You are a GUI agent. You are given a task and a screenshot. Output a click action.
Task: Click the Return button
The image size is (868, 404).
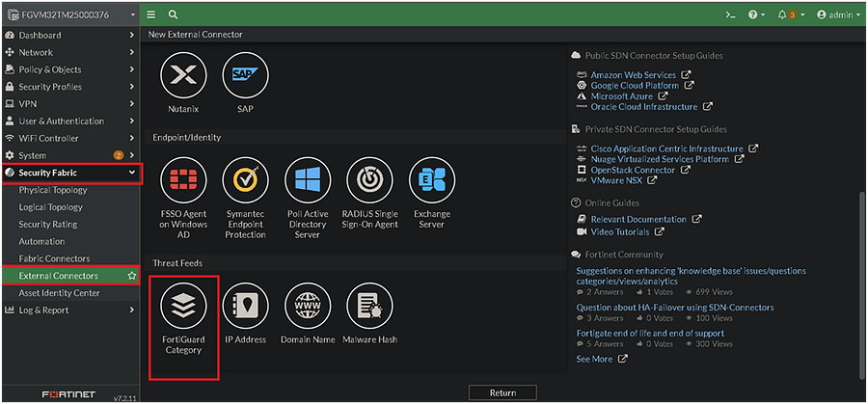coord(502,393)
